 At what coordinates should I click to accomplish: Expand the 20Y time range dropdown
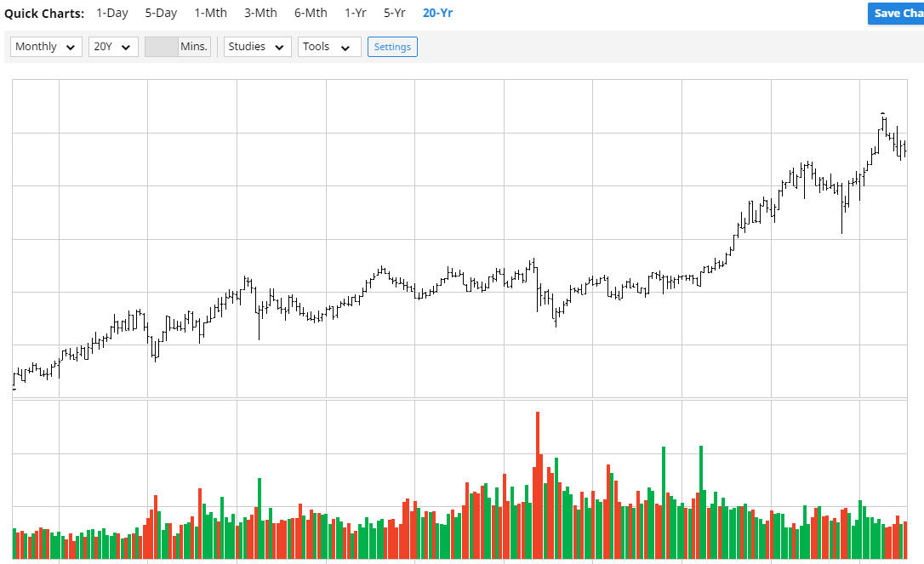[112, 47]
